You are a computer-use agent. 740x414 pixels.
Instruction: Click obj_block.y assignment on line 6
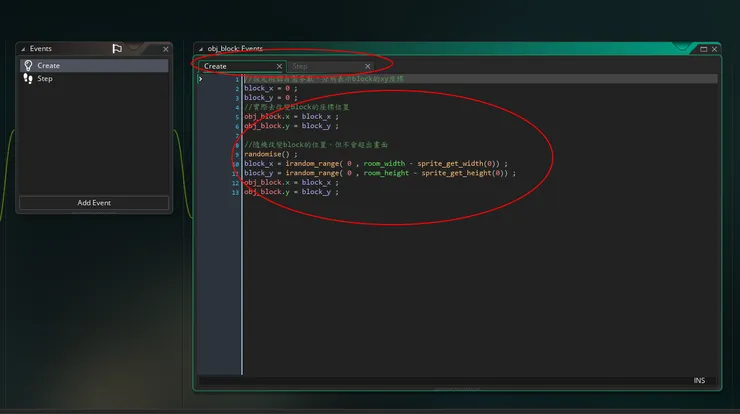(291, 126)
